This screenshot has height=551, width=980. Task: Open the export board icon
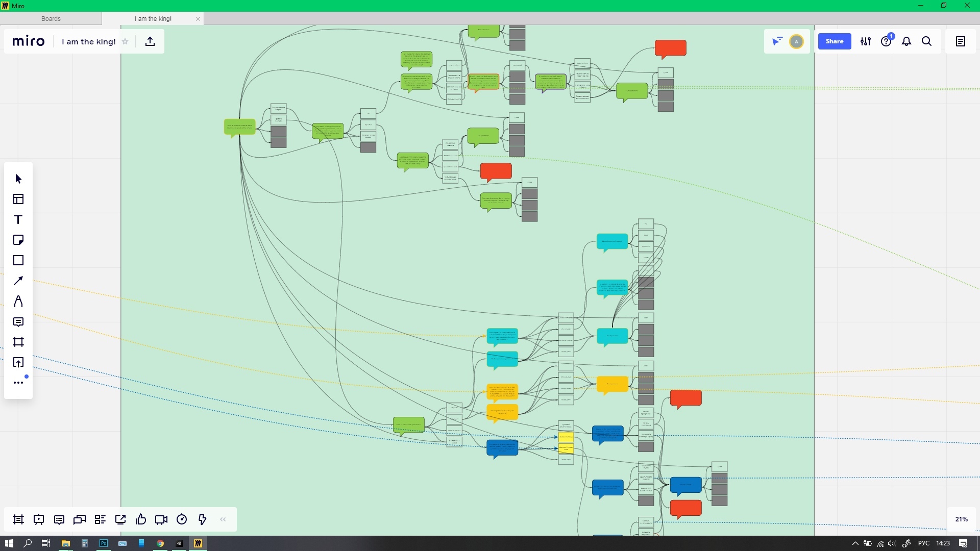pyautogui.click(x=150, y=41)
